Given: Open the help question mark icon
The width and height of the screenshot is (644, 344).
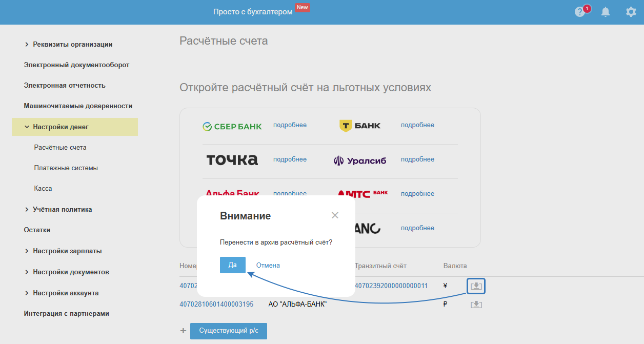Looking at the screenshot, I should [x=580, y=12].
